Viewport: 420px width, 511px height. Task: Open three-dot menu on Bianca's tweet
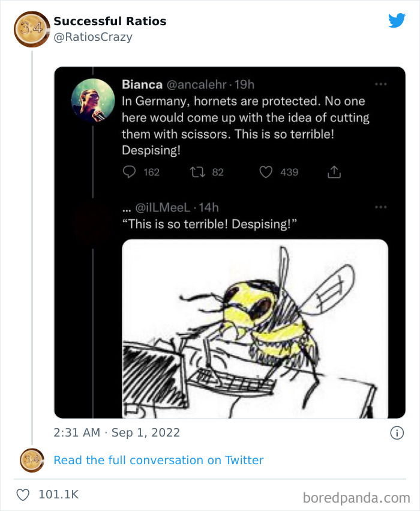click(x=380, y=85)
